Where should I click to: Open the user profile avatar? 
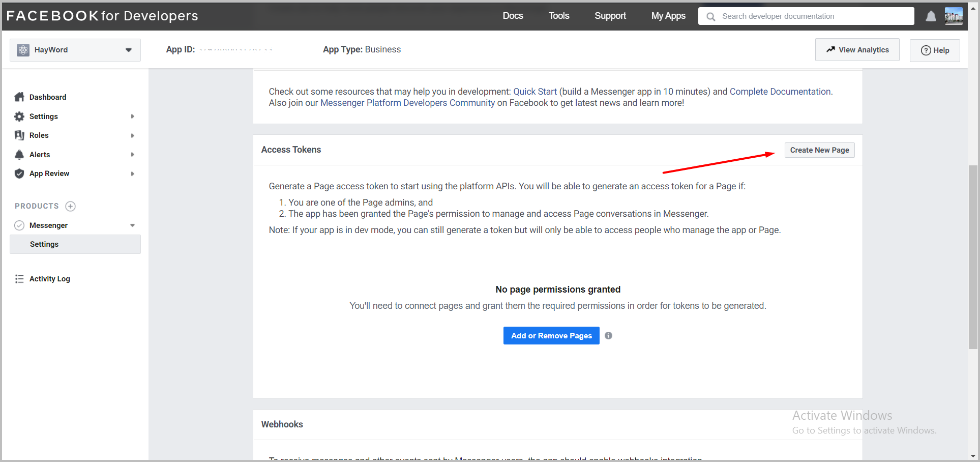954,16
